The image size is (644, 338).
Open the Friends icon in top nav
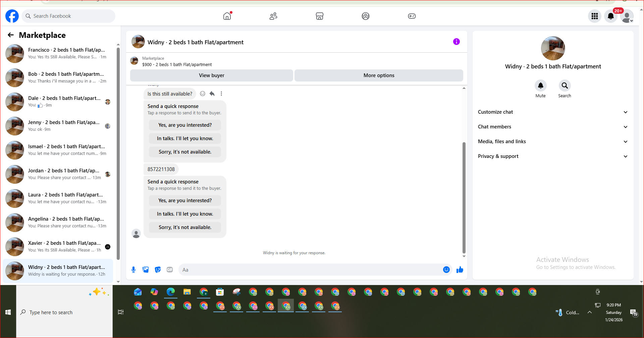273,16
